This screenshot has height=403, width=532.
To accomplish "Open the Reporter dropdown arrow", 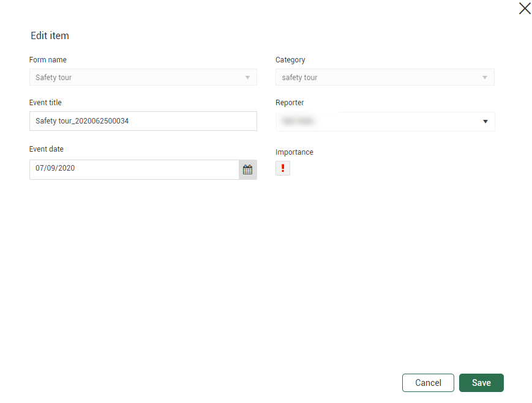I will [x=485, y=122].
